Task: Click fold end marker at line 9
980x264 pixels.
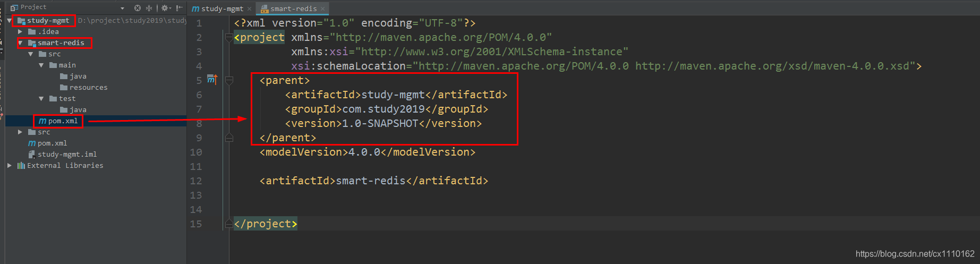Action: tap(229, 138)
